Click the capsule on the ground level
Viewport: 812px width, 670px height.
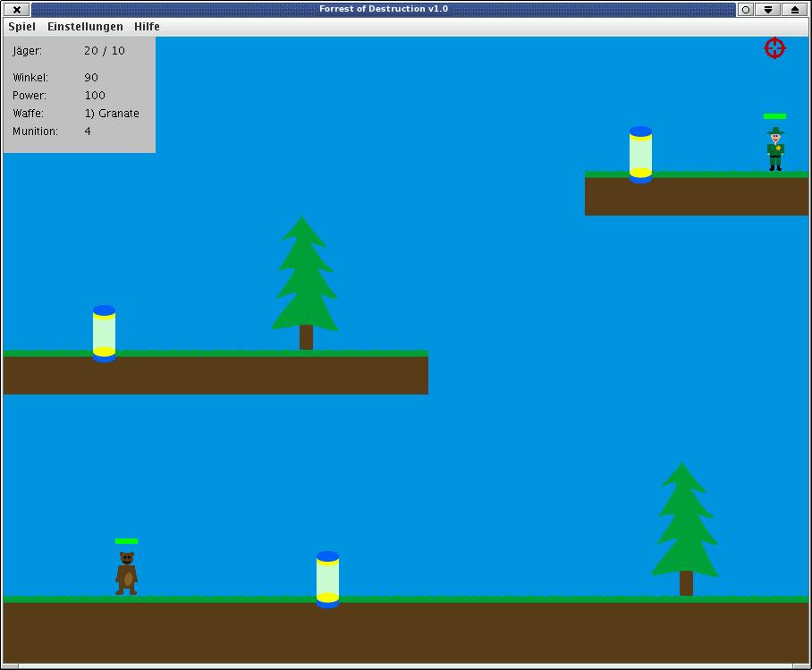click(328, 580)
